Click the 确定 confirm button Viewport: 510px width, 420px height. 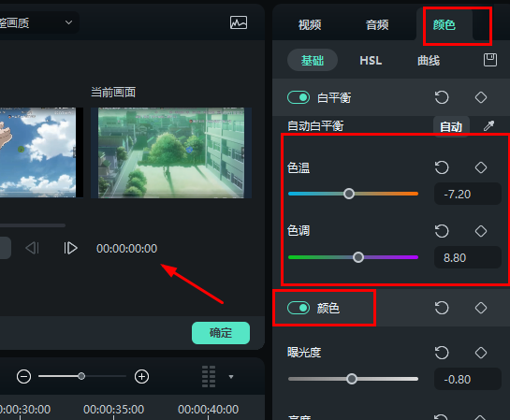coord(221,333)
